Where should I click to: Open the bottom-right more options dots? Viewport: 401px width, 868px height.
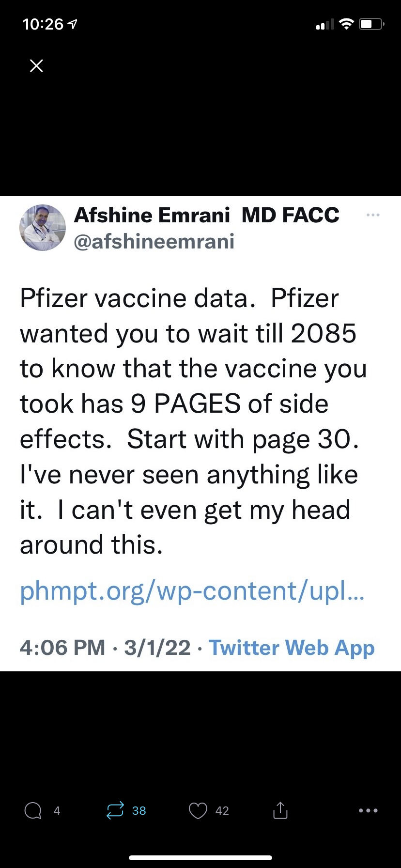click(368, 810)
